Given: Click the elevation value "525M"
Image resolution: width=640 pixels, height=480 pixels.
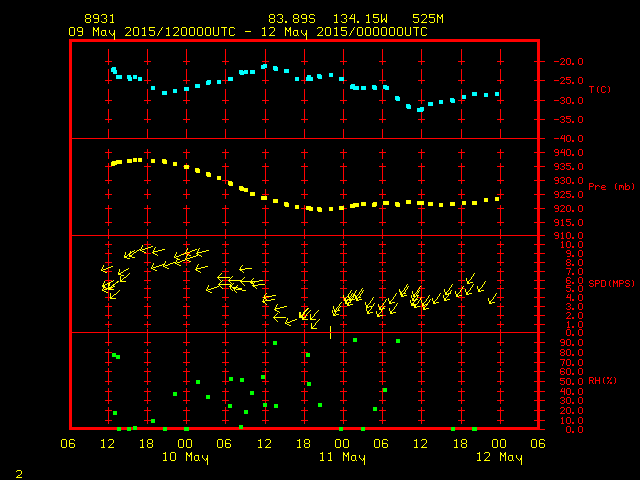Looking at the screenshot, I should (427, 19).
